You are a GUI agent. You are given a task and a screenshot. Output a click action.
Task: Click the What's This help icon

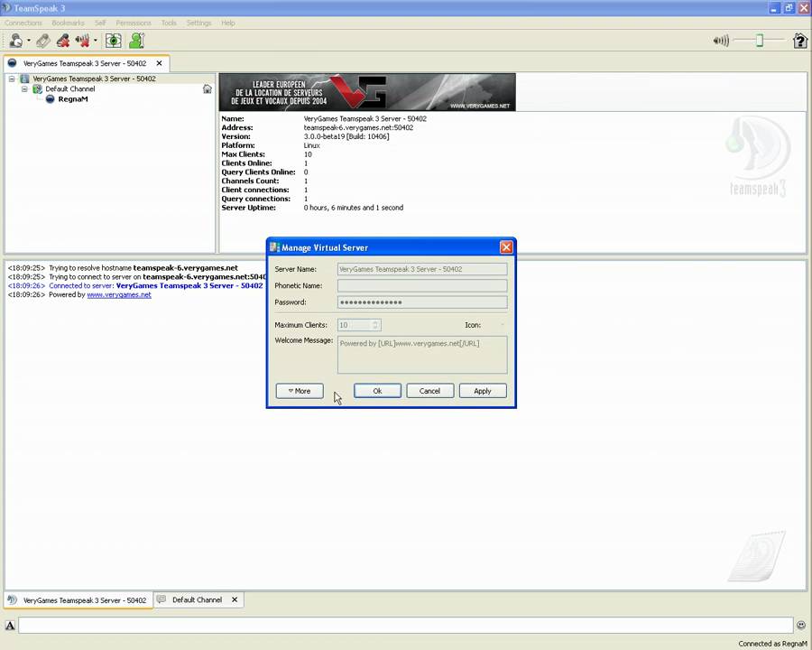tap(800, 41)
